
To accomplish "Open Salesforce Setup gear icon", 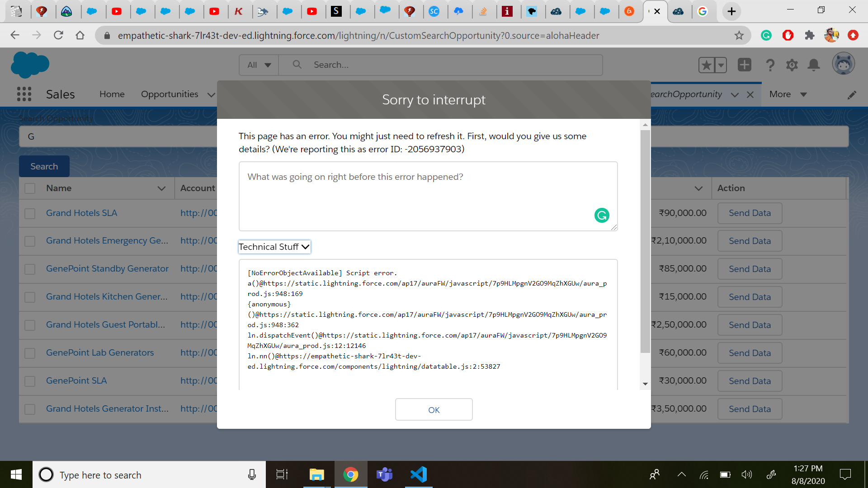I will point(792,65).
